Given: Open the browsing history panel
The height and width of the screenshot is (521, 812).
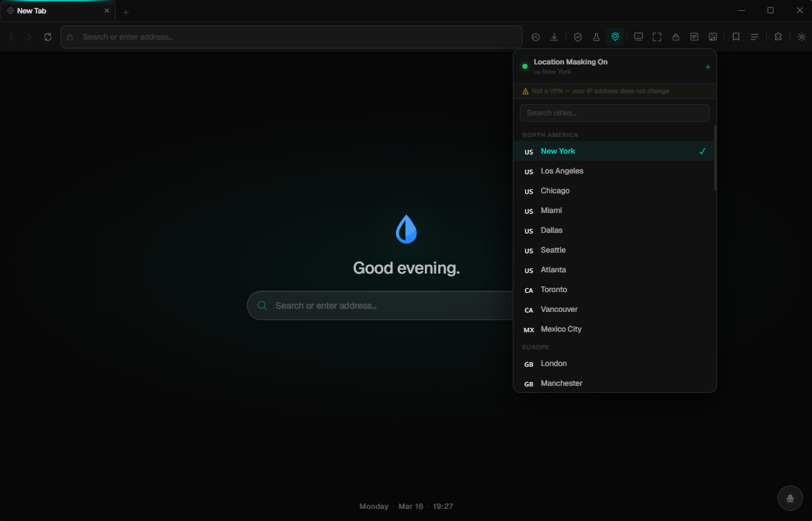Looking at the screenshot, I should [536, 36].
